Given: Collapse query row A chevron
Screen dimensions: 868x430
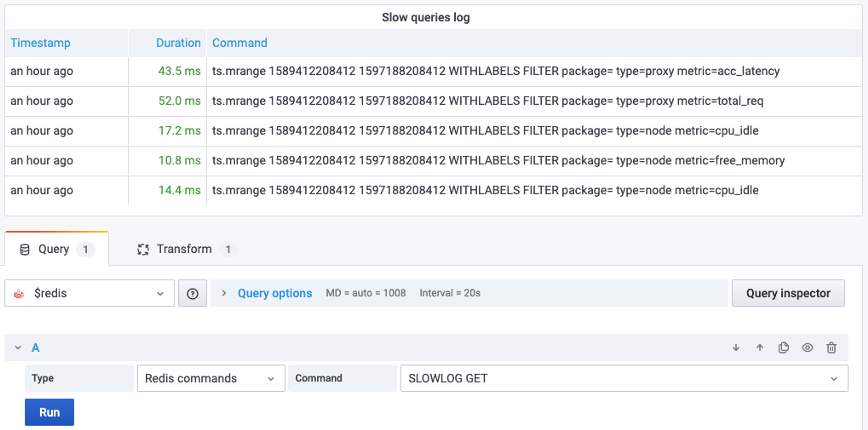Looking at the screenshot, I should tap(18, 348).
